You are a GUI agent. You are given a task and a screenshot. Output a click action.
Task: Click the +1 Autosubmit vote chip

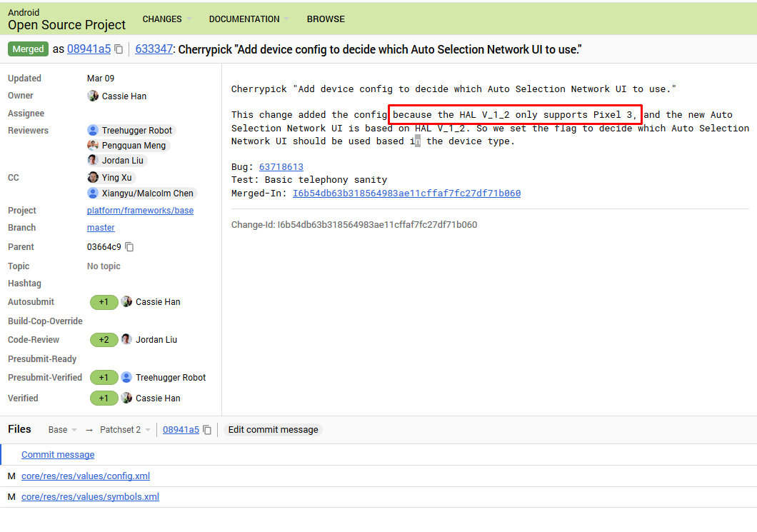tap(104, 302)
